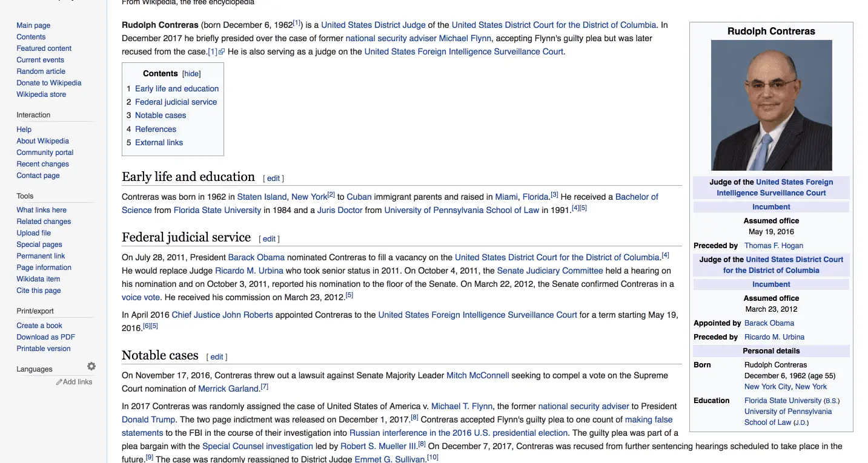Screen dimensions: 868x463
Task: Open Florida State University link in infobox
Action: 783,401
